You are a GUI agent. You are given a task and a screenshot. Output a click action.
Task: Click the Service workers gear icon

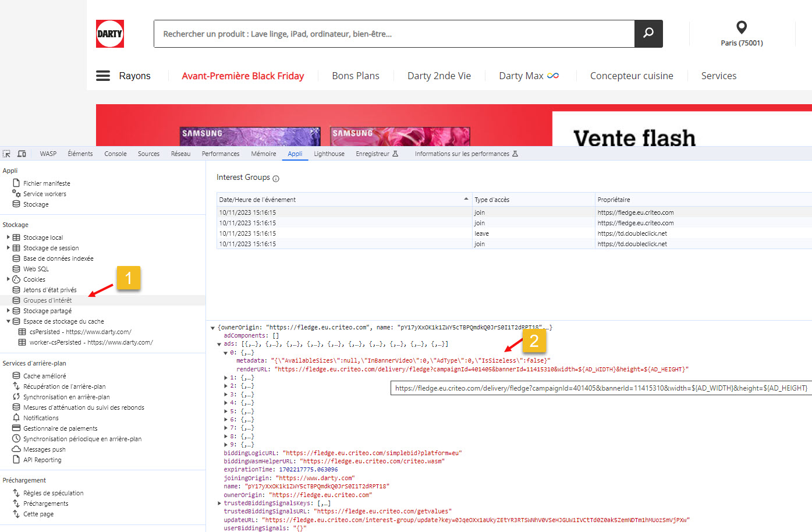point(16,193)
